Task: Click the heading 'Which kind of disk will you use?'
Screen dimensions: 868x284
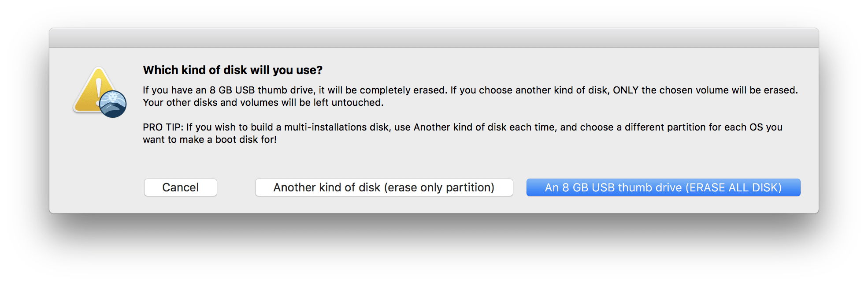Action: [233, 70]
